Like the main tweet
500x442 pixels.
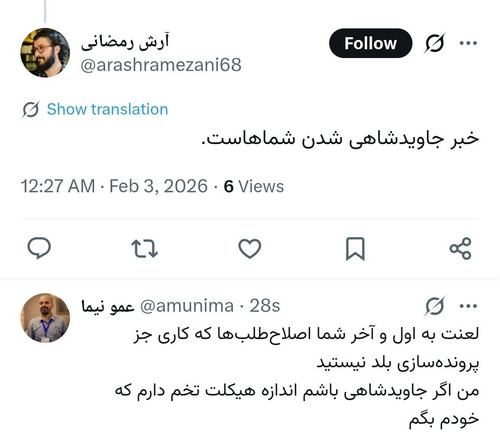pos(250,249)
